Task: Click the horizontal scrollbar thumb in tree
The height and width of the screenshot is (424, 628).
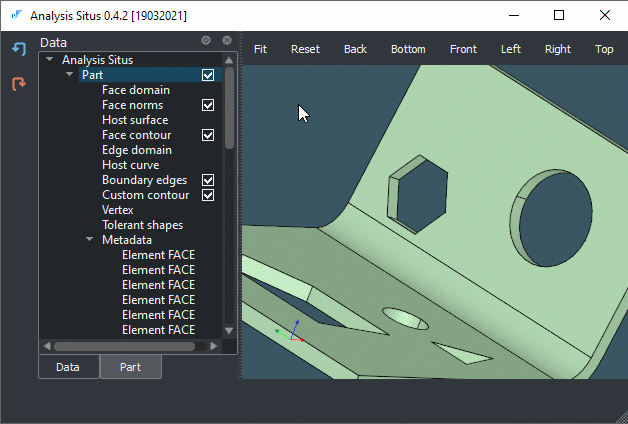Action: tap(125, 346)
